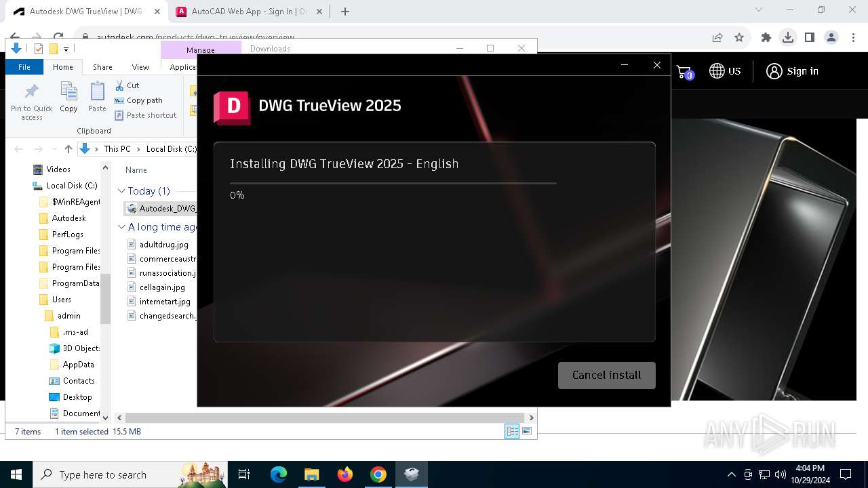The image size is (868, 488).
Task: Click the Properties quick access toolbar icon
Action: [39, 49]
